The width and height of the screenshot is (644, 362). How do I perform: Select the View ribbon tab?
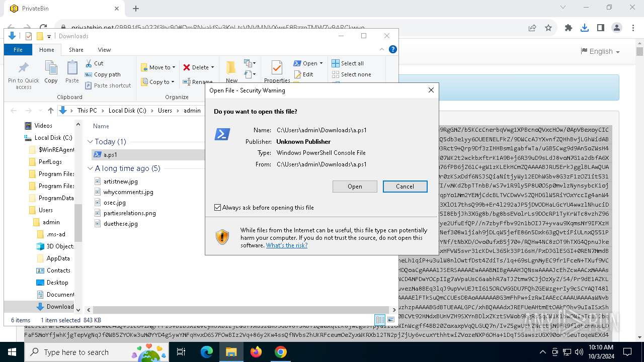coord(104,50)
